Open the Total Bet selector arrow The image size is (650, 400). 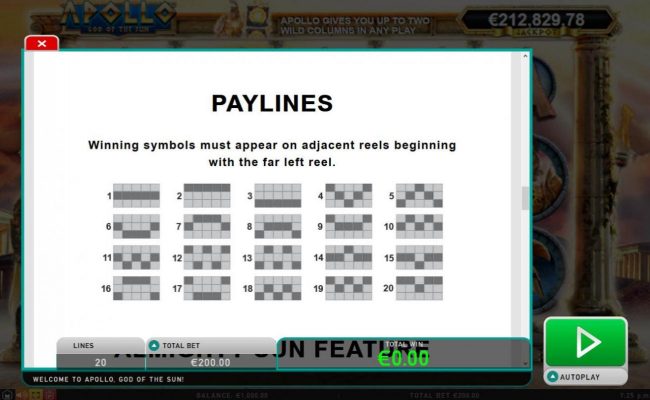(x=154, y=345)
